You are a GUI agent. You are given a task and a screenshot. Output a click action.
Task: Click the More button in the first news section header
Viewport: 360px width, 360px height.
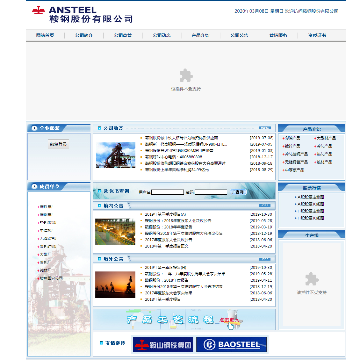pyautogui.click(x=265, y=128)
